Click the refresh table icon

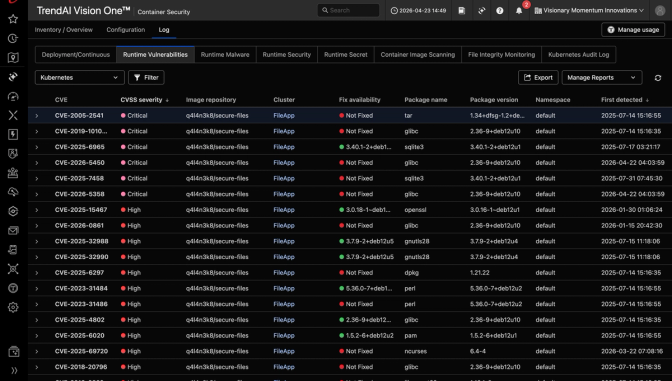coord(658,78)
